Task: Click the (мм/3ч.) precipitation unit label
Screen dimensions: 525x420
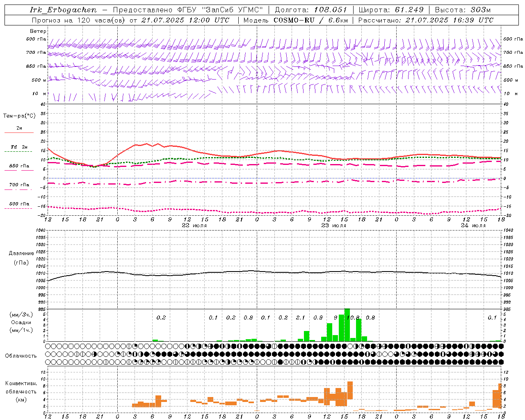Action: pos(21,315)
